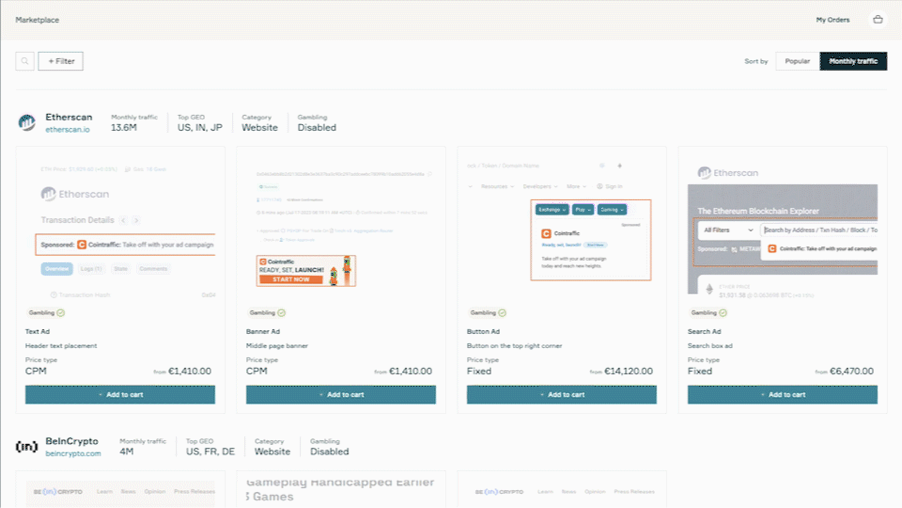Click the BeInCrypto logo icon
This screenshot has width=902, height=508.
point(26,446)
